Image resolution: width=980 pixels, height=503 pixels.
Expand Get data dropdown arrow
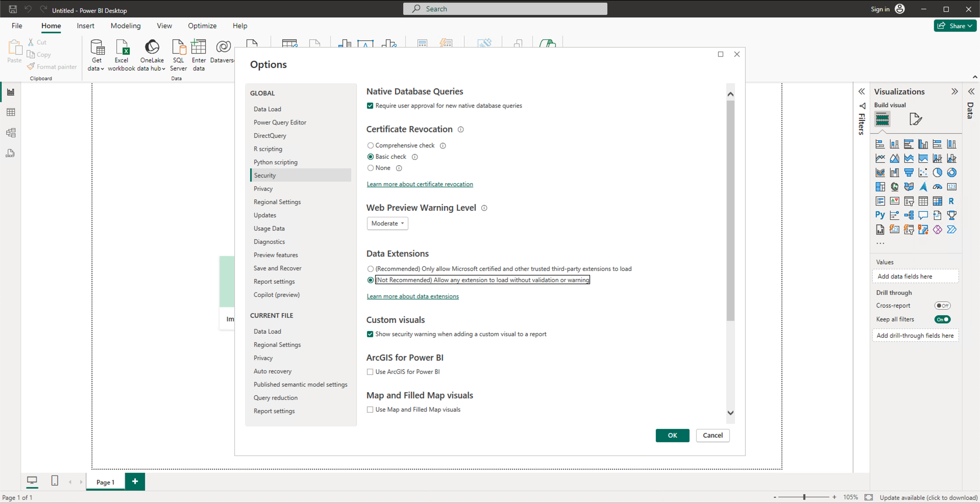(x=102, y=69)
